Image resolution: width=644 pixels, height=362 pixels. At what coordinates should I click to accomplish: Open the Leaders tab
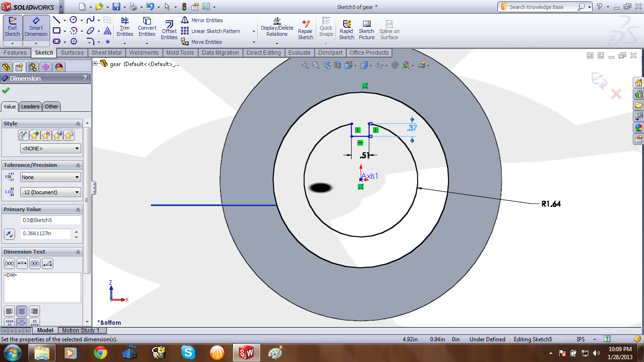point(30,107)
